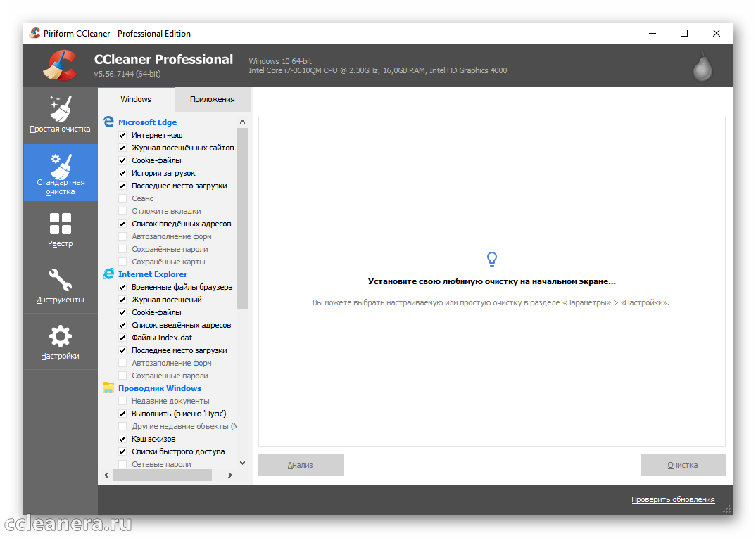Click the horizontal scrollbar thumb under the list
This screenshot has width=756, height=538.
(162, 475)
